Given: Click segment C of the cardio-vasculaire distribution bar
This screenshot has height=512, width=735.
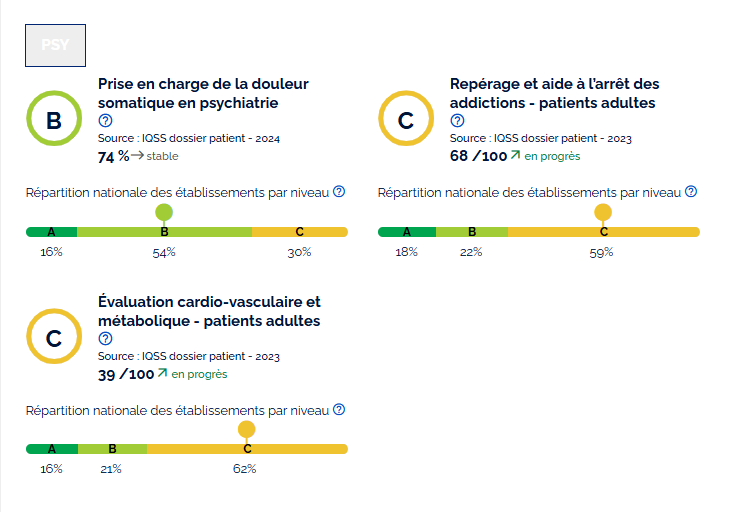Looking at the screenshot, I should point(248,449).
